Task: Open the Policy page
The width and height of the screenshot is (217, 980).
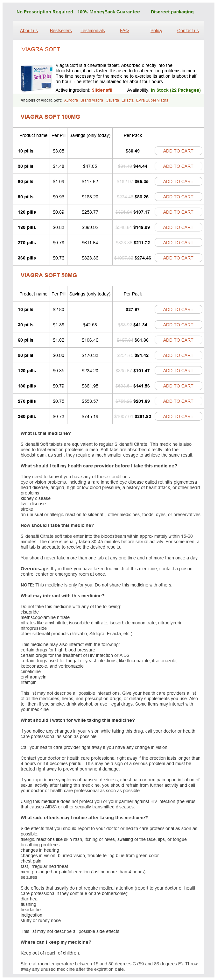Action: click(156, 31)
